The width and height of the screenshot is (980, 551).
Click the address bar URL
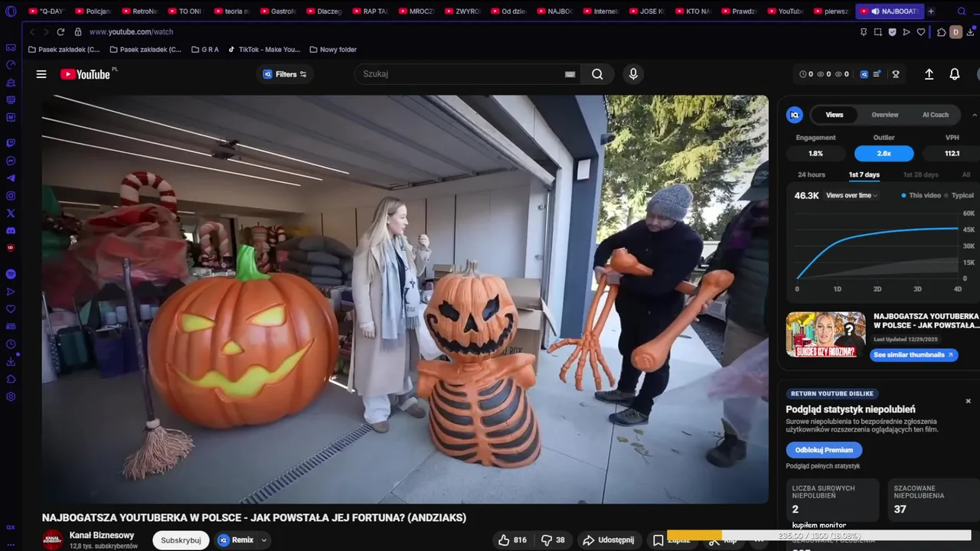(131, 32)
